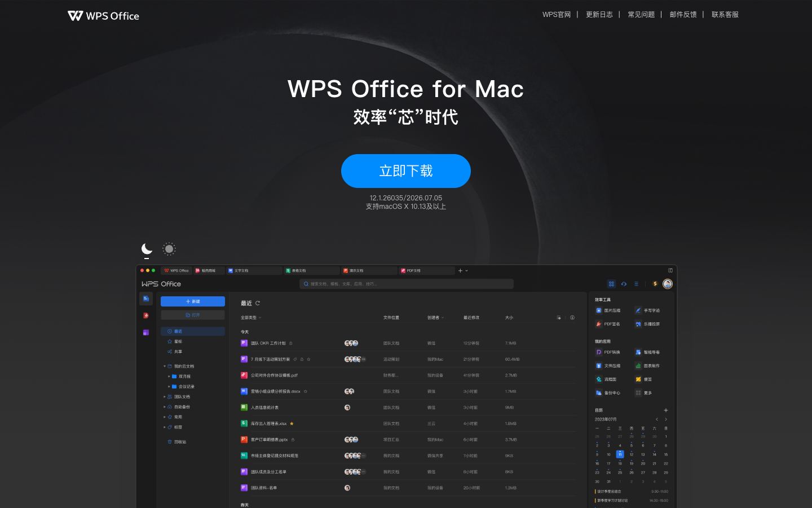Open the file 公司对外合作协议模板.pdf
The image size is (812, 508).
pyautogui.click(x=274, y=375)
